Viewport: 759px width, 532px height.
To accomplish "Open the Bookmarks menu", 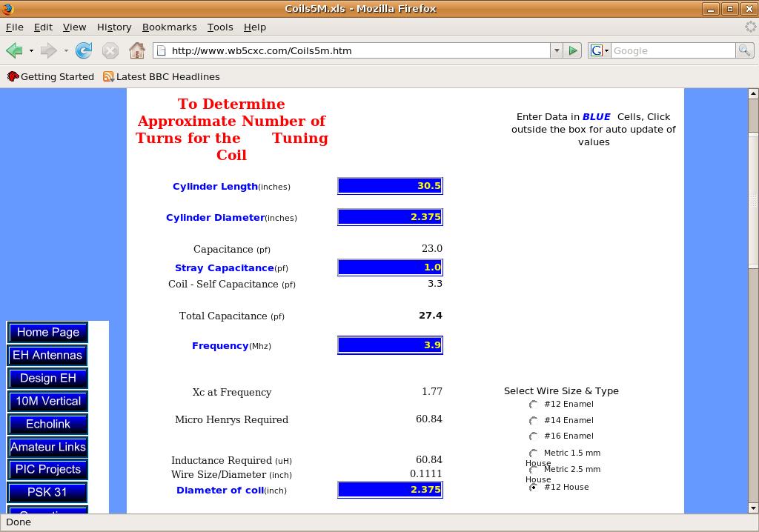I will [x=170, y=27].
